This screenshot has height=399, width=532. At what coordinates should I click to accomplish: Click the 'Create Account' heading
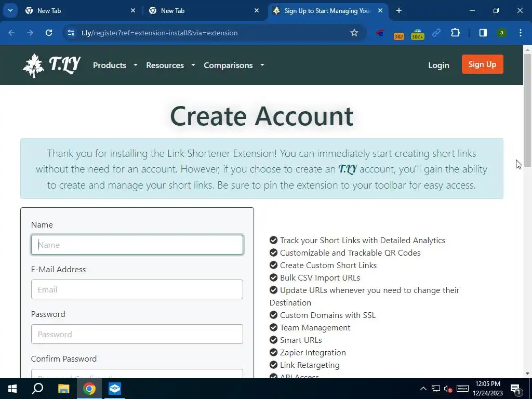pyautogui.click(x=262, y=116)
